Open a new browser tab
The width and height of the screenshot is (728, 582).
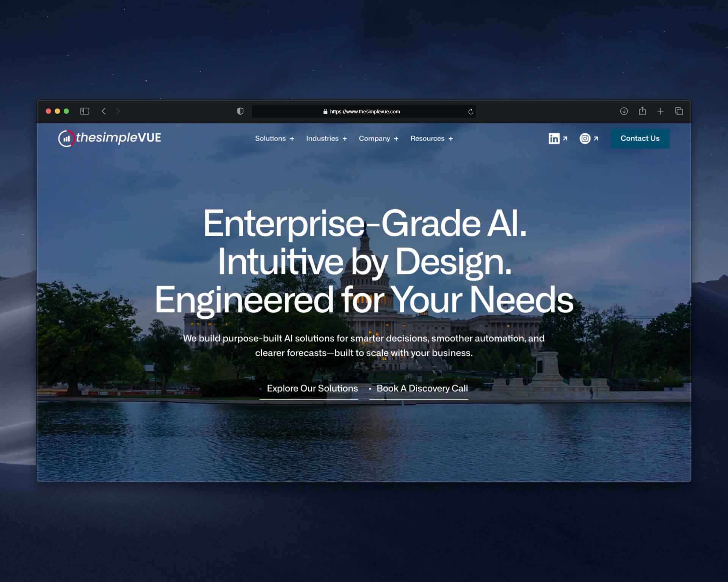pyautogui.click(x=661, y=111)
